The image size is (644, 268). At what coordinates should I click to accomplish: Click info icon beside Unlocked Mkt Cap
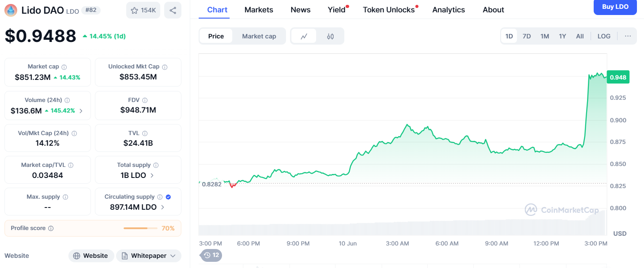(x=165, y=67)
